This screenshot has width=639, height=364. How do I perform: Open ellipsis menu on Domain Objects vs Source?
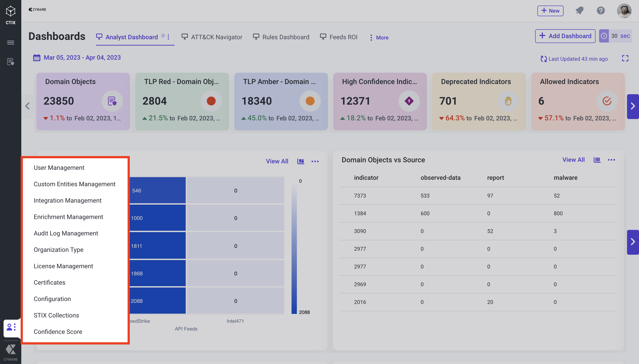(x=611, y=160)
